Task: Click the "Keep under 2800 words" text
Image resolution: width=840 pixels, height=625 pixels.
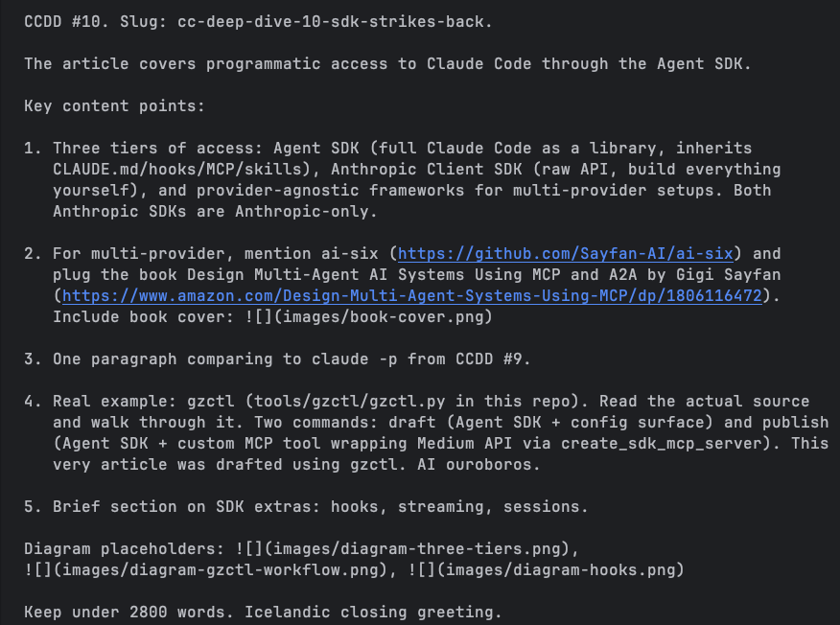Action: coord(114,613)
